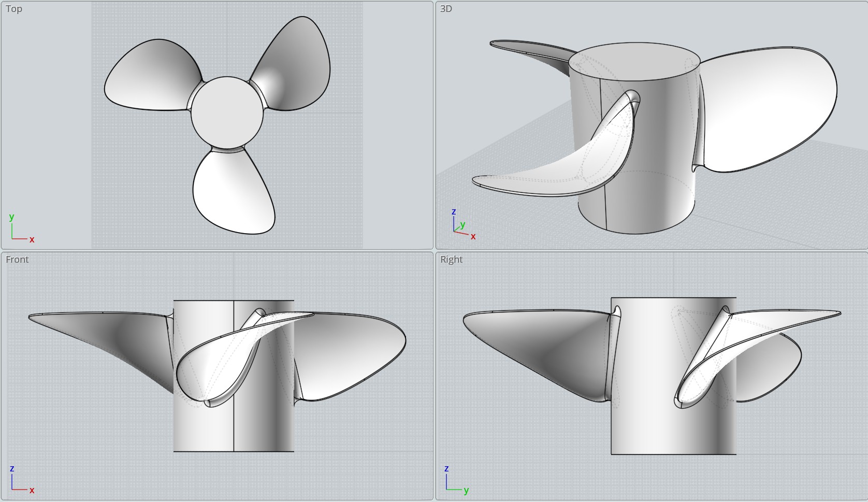868x502 pixels.
Task: Click the Top viewport title label
Action: point(14,9)
